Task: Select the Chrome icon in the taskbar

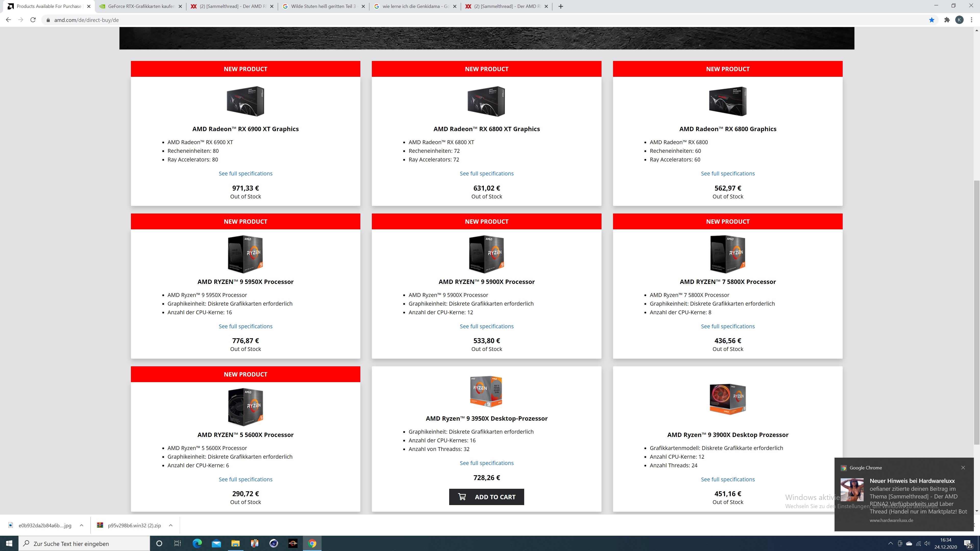Action: click(x=312, y=543)
